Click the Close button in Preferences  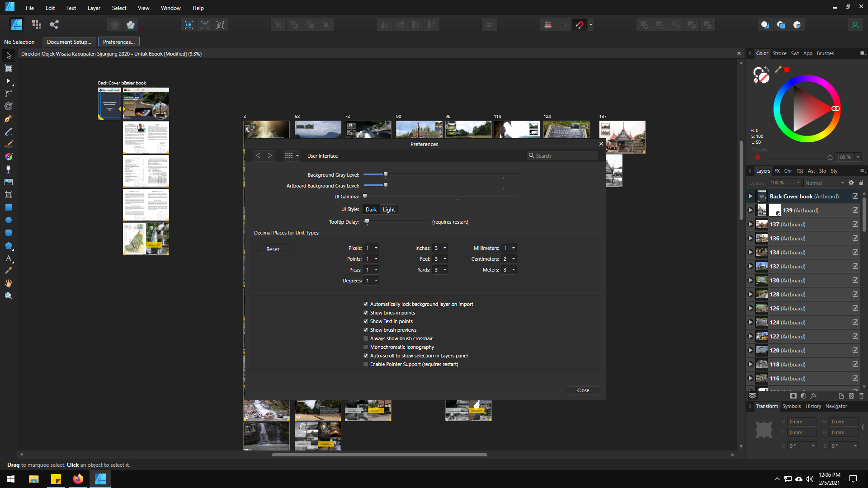point(583,390)
